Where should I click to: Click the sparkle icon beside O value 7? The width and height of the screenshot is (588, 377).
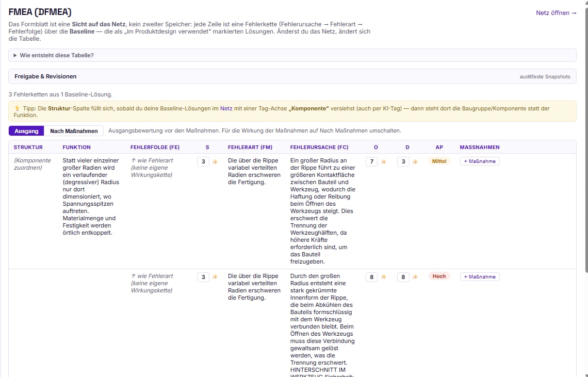pos(383,161)
